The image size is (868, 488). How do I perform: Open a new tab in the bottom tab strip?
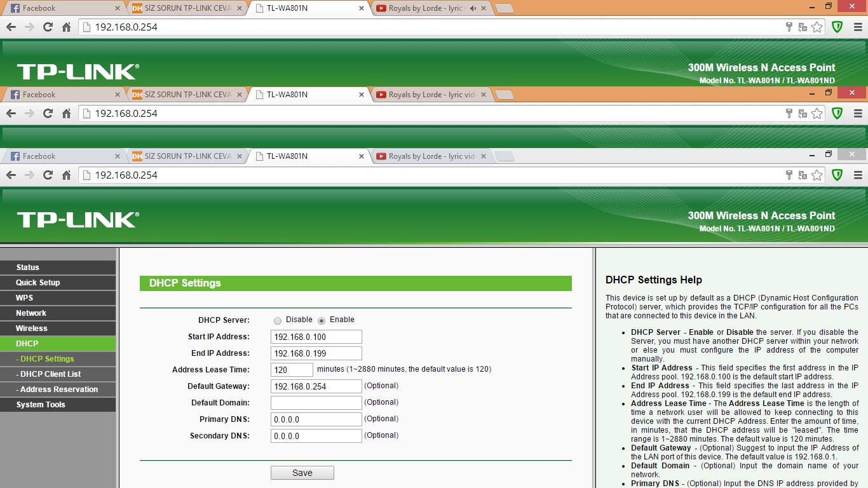505,156
